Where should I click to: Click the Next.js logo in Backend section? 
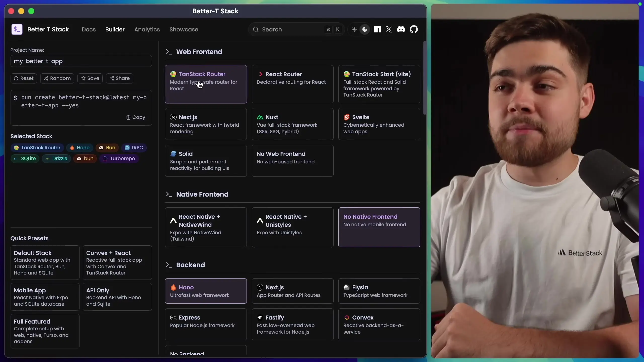click(260, 287)
